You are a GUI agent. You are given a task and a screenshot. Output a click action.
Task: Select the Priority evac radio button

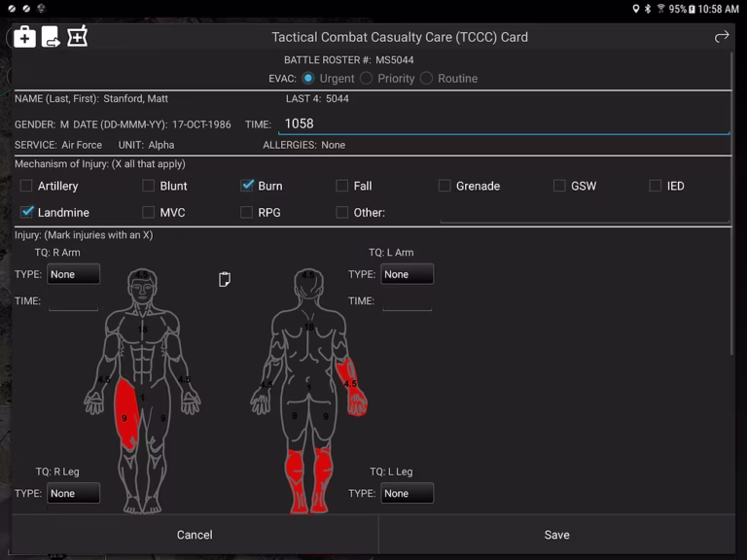click(x=367, y=79)
